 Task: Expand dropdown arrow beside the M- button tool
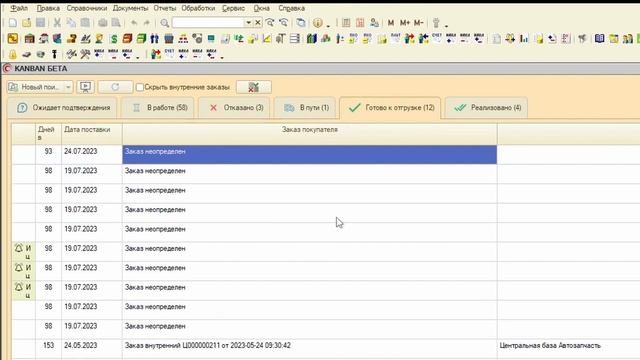(x=446, y=25)
